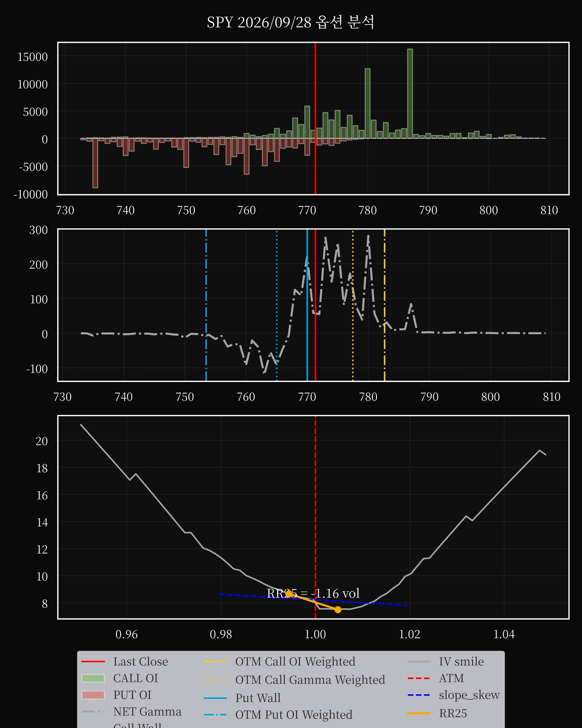Click the '-10000' y-axis label in OI chart
582x728 pixels.
(x=31, y=194)
